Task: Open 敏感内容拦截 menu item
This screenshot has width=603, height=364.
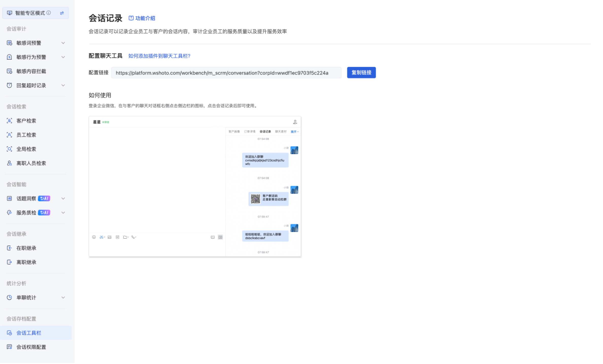Action: click(36, 71)
